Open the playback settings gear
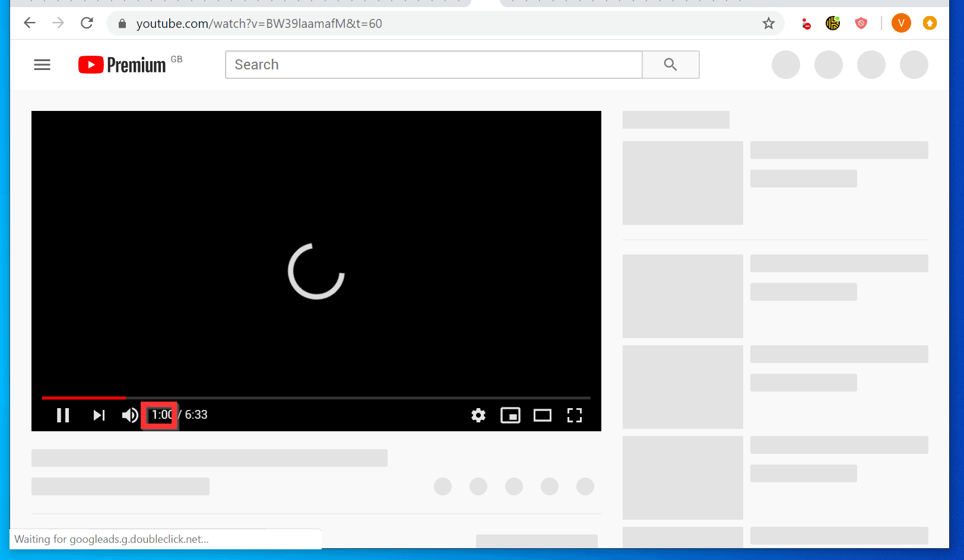Viewport: 964px width, 560px height. 478,415
